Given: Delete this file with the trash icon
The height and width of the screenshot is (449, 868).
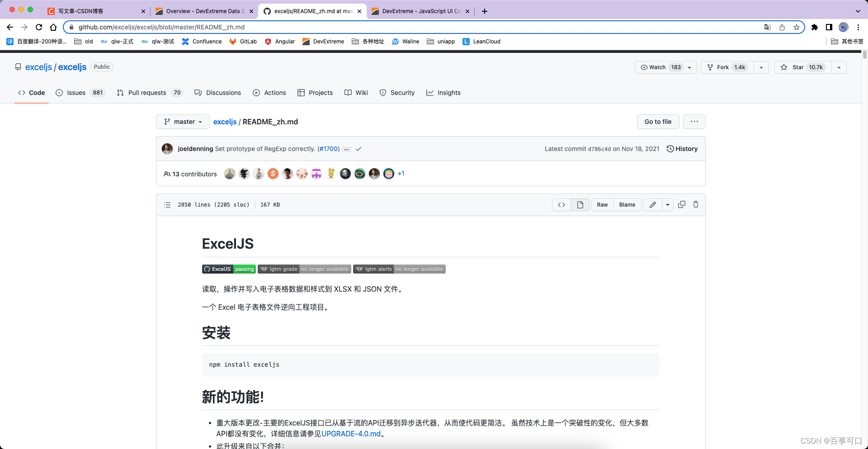Looking at the screenshot, I should [696, 204].
